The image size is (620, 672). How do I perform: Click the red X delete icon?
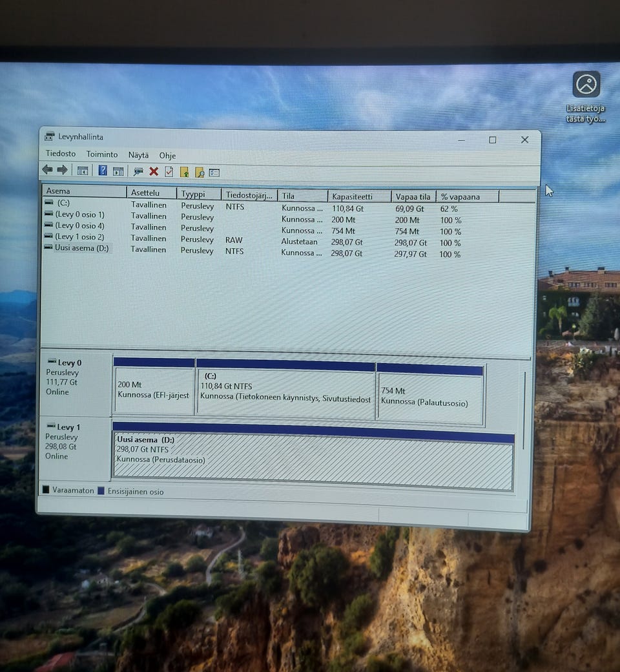pyautogui.click(x=154, y=172)
